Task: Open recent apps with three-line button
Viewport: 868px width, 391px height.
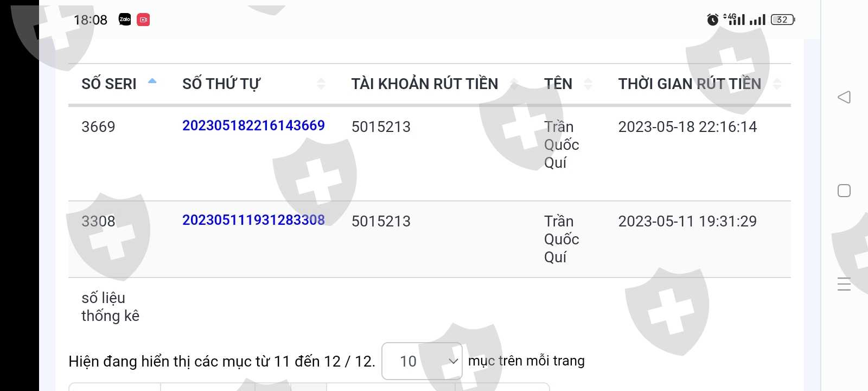Action: coord(844,284)
